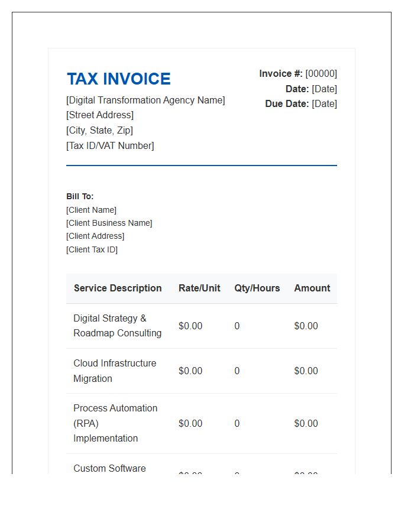This screenshot has width=414, height=532.
Task: Click the quantity for Cloud Infrastructure Migration
Action: 237,371
